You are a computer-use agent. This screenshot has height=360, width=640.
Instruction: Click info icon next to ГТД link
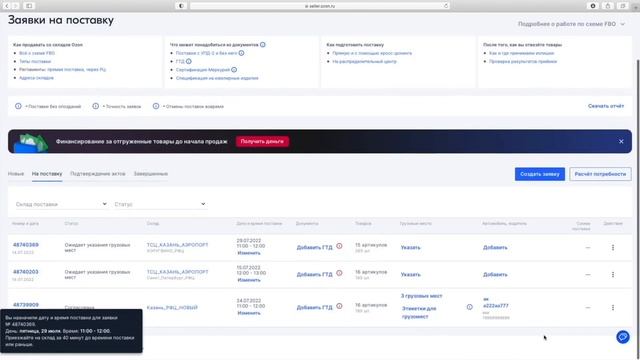189,61
